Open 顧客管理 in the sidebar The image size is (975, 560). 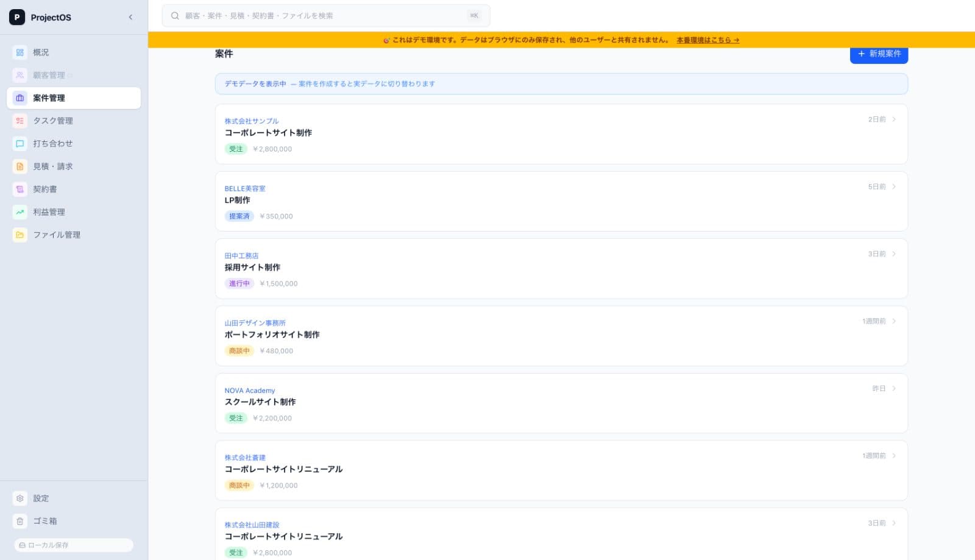[x=74, y=75]
